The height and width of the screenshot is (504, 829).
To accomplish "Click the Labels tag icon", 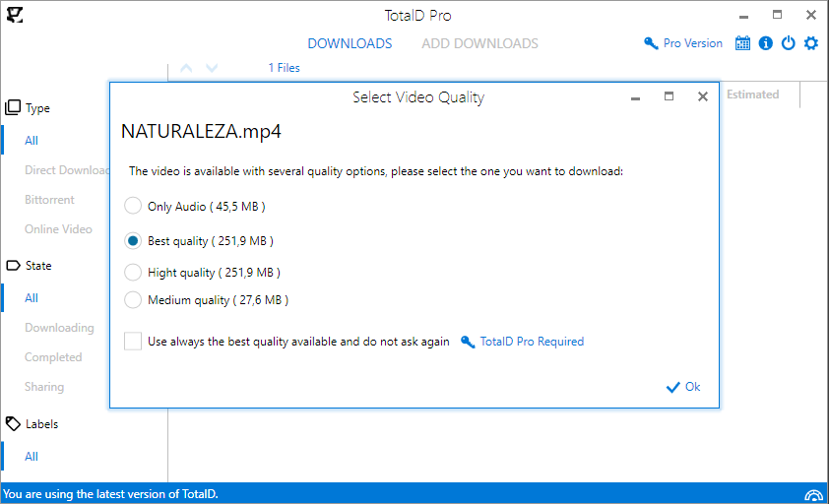I will point(13,423).
